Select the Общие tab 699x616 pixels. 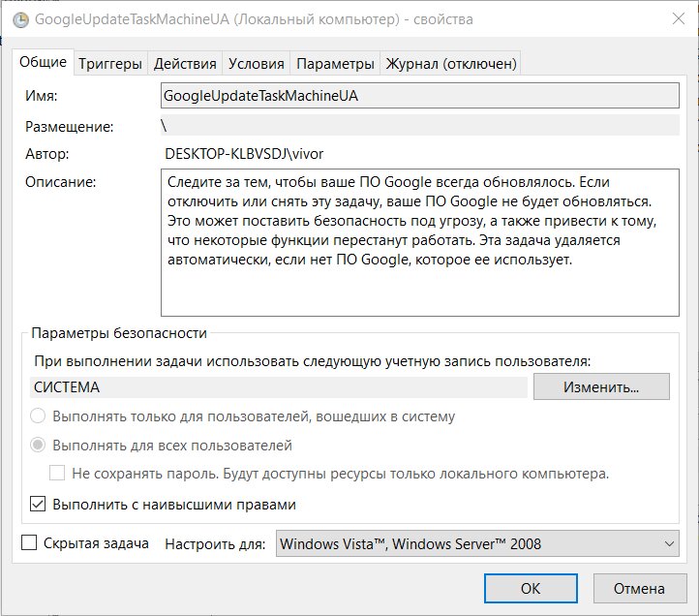pos(43,62)
